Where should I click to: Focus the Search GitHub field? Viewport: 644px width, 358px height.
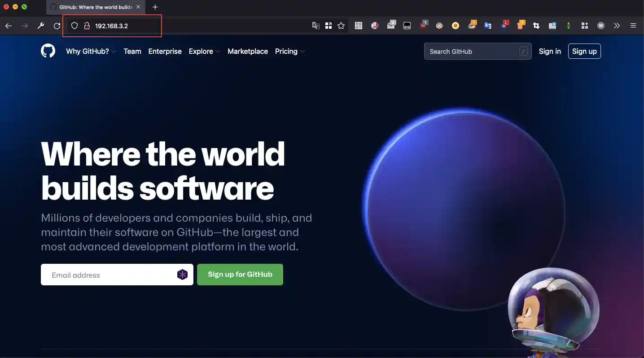point(478,52)
